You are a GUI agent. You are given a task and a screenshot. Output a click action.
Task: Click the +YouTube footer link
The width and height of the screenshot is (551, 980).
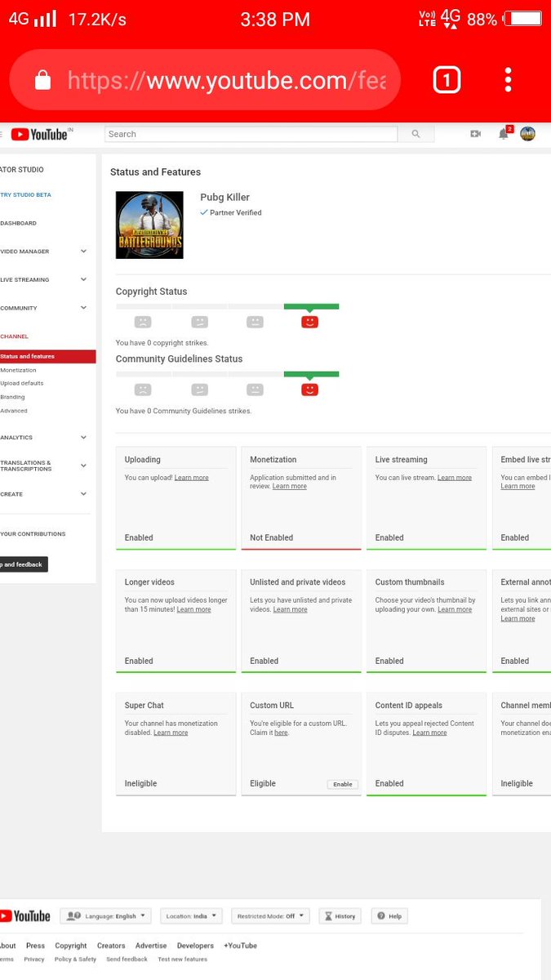tap(240, 946)
